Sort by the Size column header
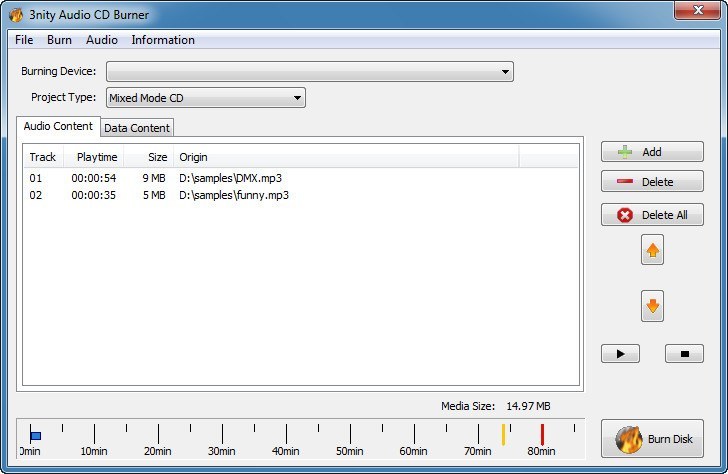This screenshot has width=728, height=474. (x=149, y=157)
